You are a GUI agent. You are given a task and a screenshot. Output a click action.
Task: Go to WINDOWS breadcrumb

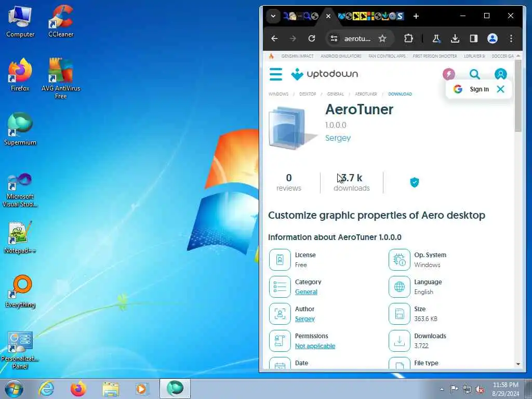point(278,94)
